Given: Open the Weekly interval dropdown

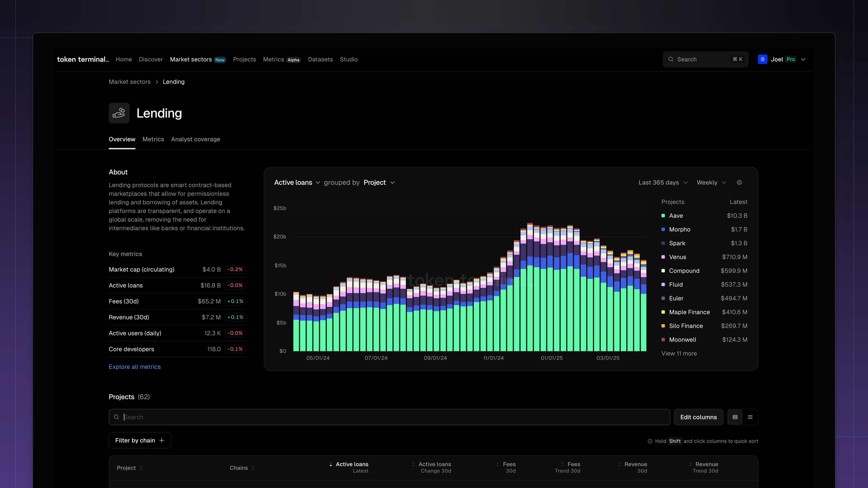Looking at the screenshot, I should point(711,183).
